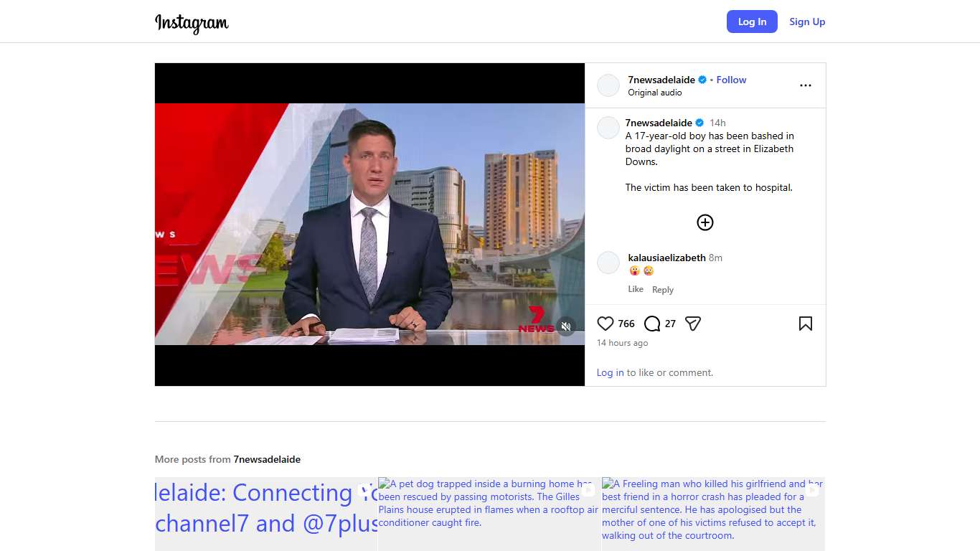Click the 7newsadelaide header profile picture

pyautogui.click(x=608, y=85)
